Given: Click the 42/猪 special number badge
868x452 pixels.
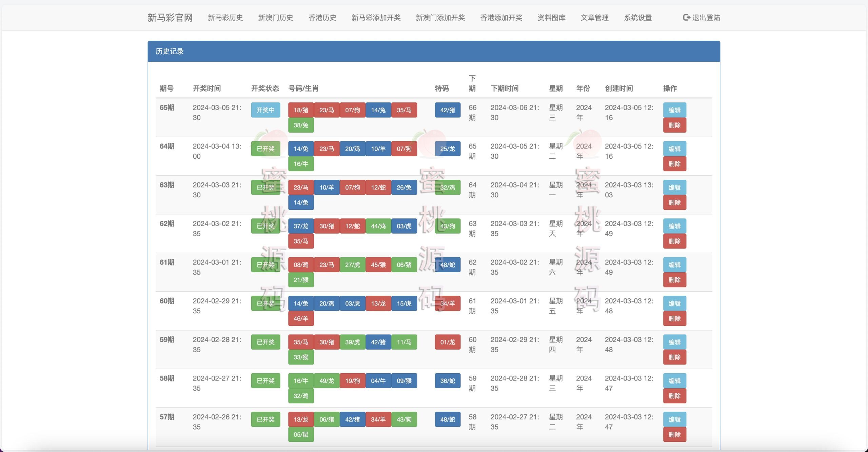Looking at the screenshot, I should pyautogui.click(x=447, y=110).
